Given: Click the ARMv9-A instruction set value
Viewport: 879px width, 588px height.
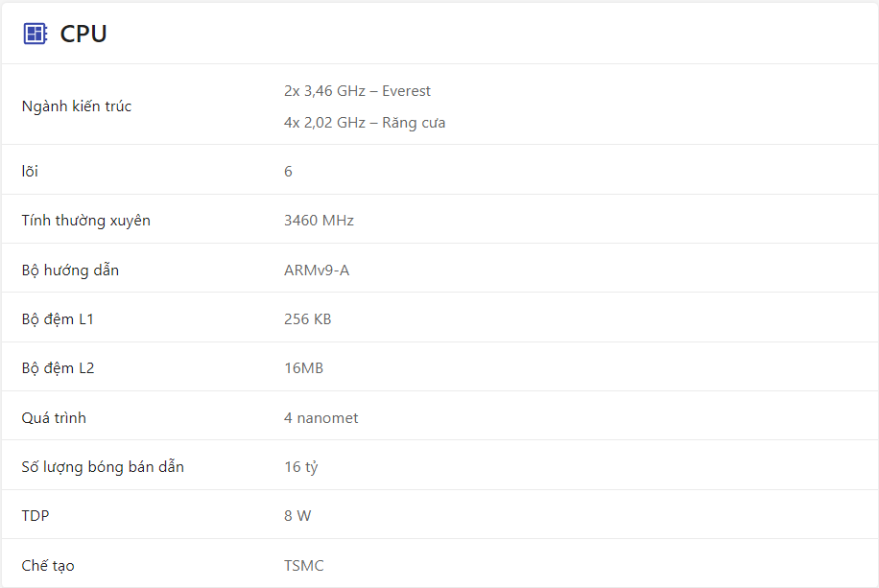Looking at the screenshot, I should click(x=317, y=270).
